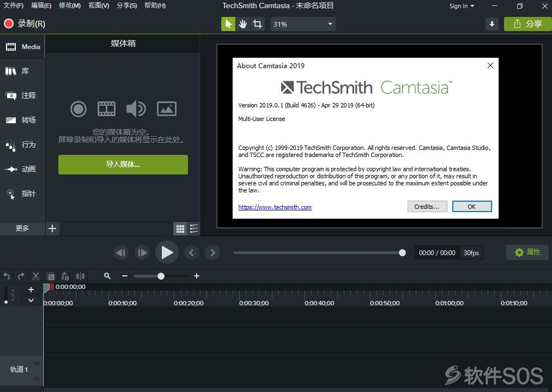Click the scissors cut icon
This screenshot has height=392, width=552.
click(35, 276)
